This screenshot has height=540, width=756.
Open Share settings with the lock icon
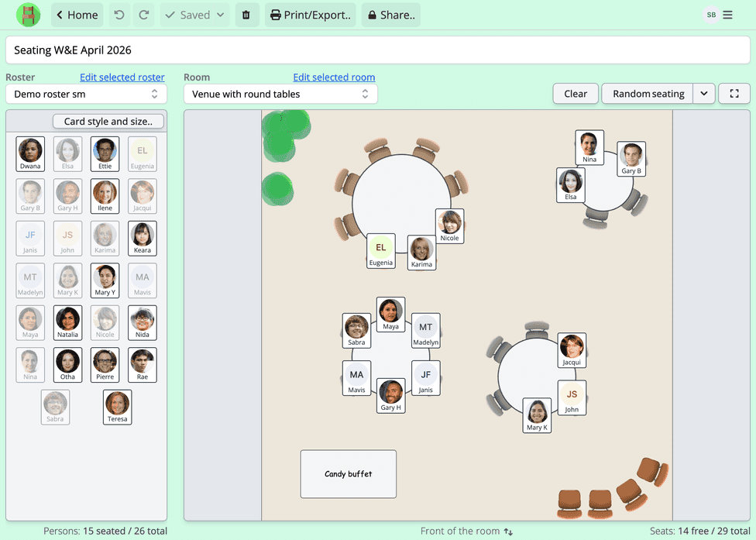tap(390, 15)
